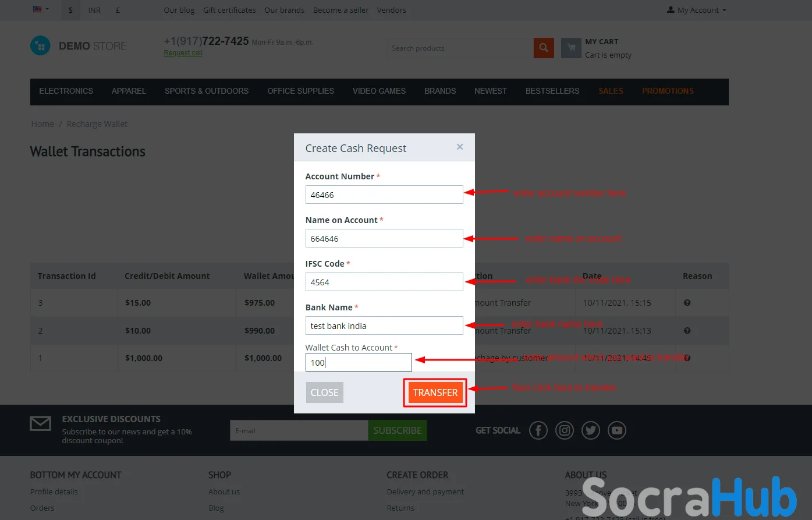Open the Brands menu item

click(x=440, y=91)
